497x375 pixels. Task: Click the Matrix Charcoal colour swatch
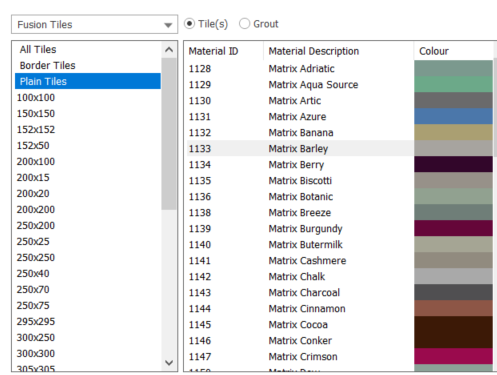(x=453, y=292)
